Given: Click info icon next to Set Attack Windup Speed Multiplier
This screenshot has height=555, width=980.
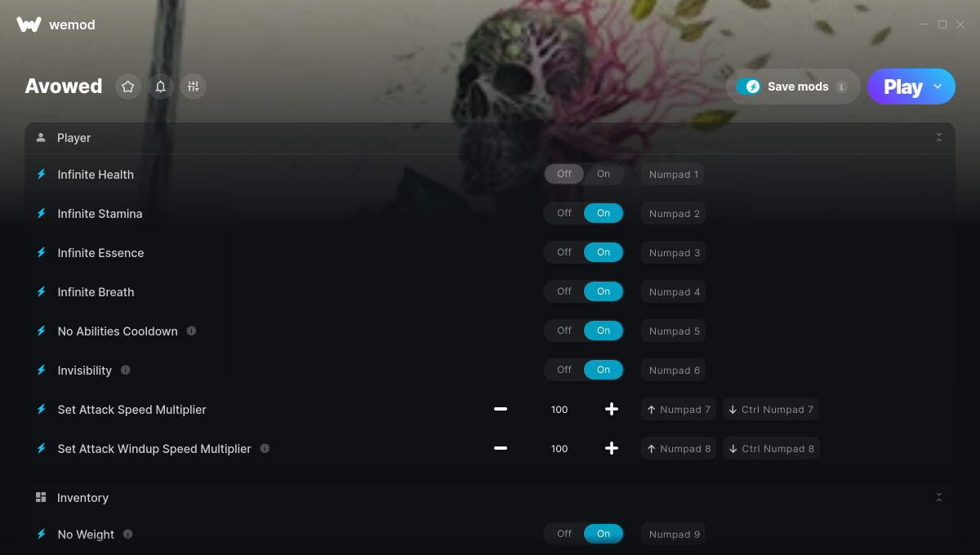Looking at the screenshot, I should click(x=265, y=448).
